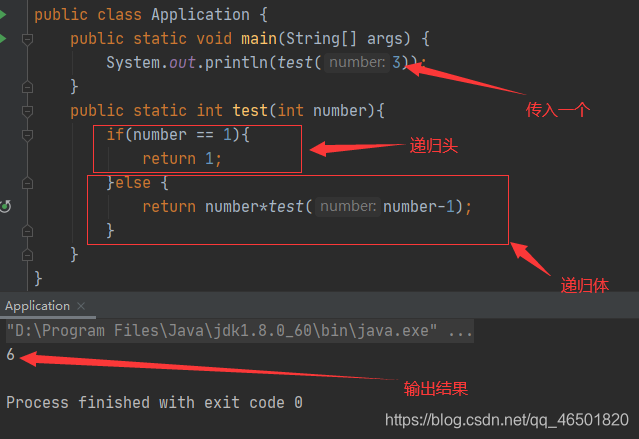
Task: Run main method via its gutter arrow
Action: (x=3, y=39)
